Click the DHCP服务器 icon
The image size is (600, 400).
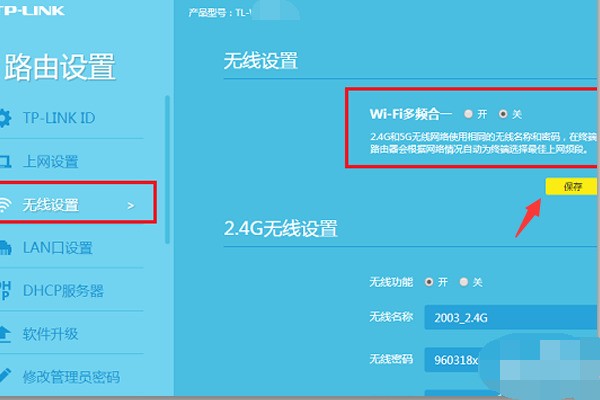point(5,291)
